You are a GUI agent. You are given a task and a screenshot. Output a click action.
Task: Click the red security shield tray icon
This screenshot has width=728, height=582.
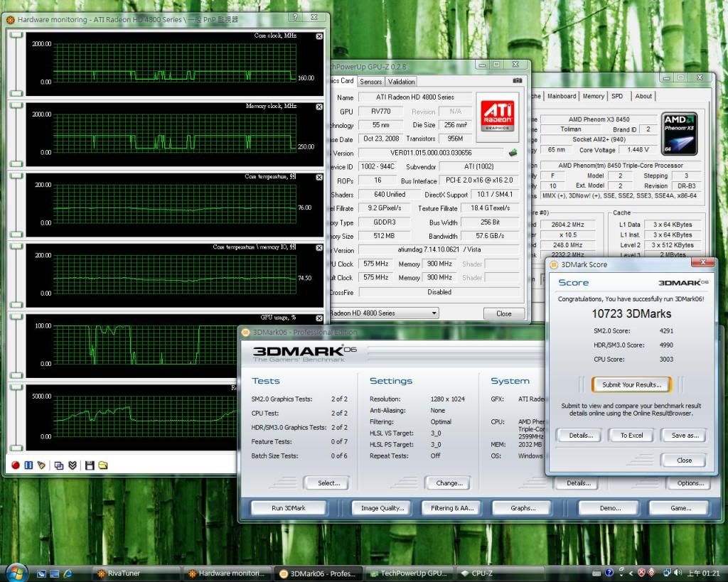(x=642, y=573)
